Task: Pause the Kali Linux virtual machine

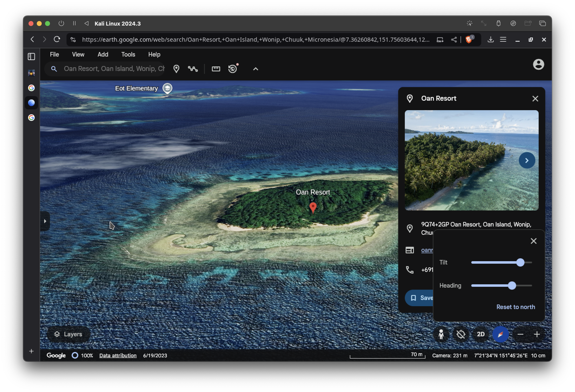Action: [x=74, y=23]
